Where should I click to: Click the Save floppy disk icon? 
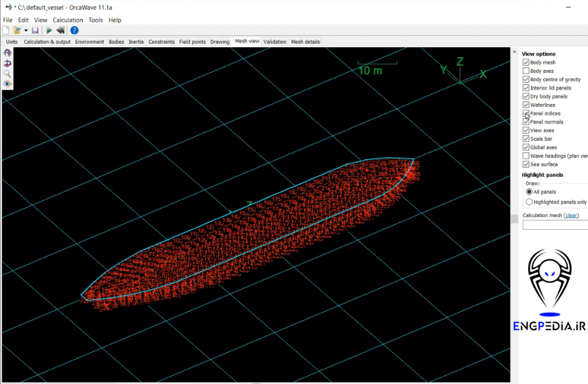tap(35, 30)
